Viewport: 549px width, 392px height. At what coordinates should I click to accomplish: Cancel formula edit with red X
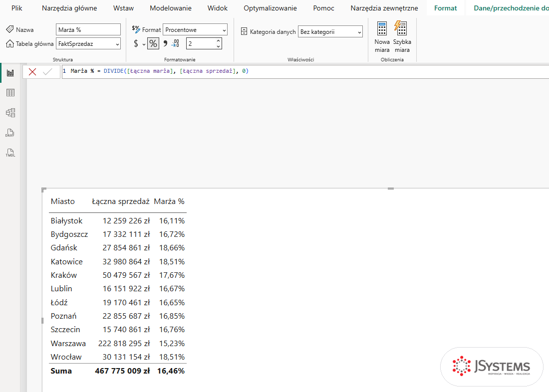32,72
